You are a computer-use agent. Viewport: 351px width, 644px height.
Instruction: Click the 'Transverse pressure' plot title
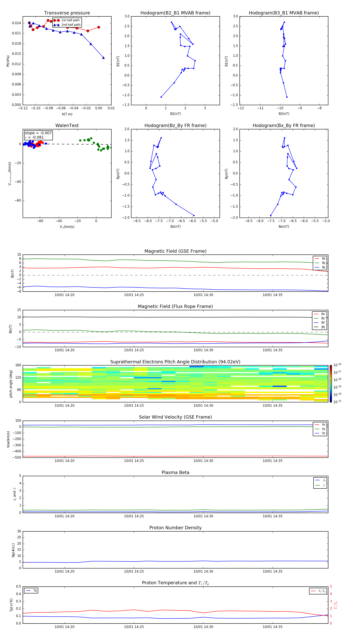point(67,13)
